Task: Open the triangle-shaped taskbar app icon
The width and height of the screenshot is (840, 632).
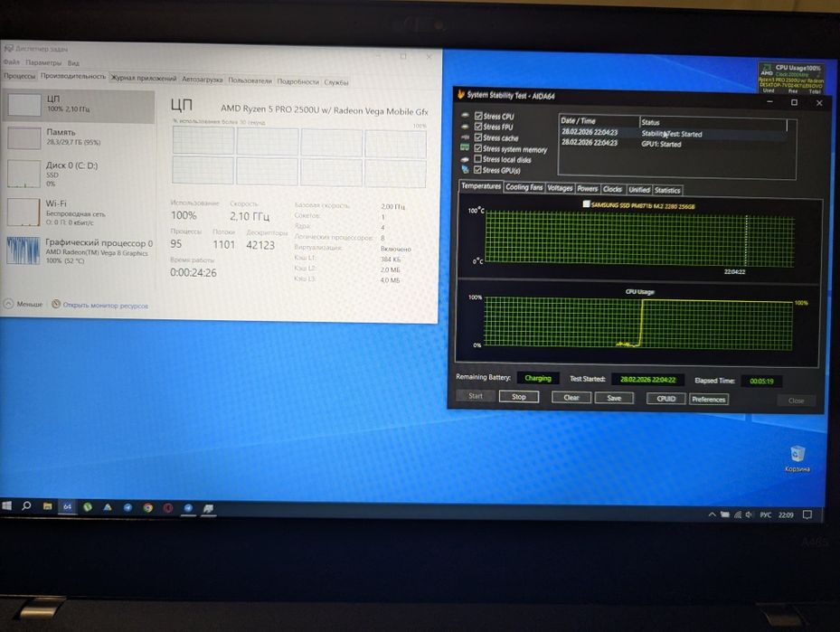Action: 108,507
